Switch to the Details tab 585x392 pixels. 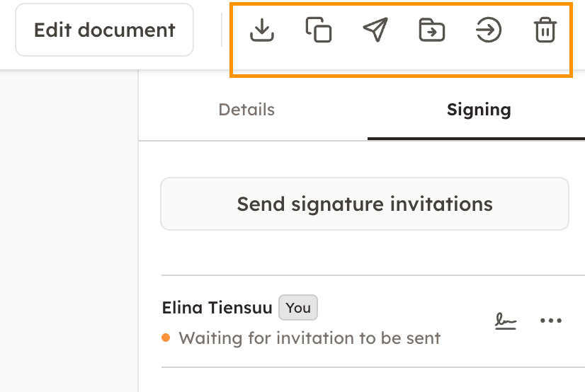246,110
